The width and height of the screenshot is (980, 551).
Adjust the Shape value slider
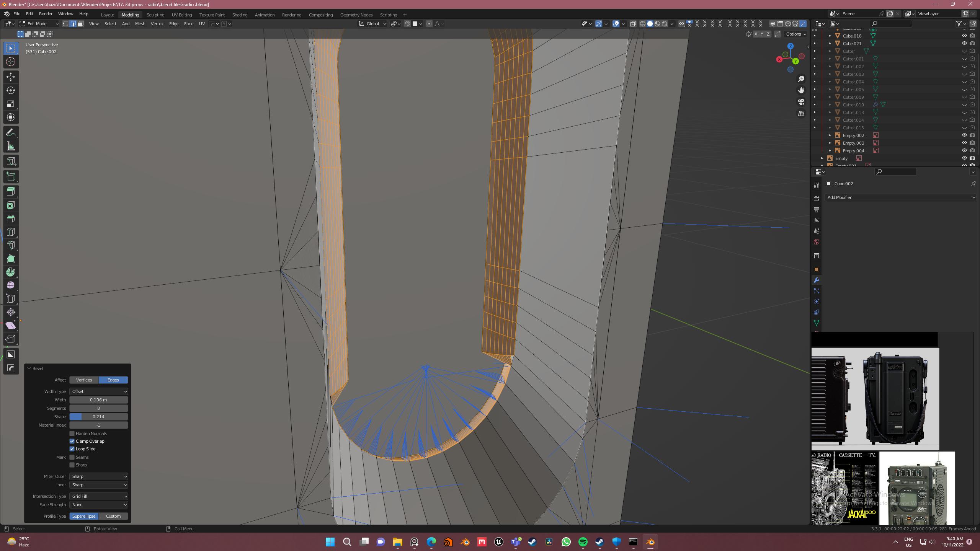[x=98, y=416]
